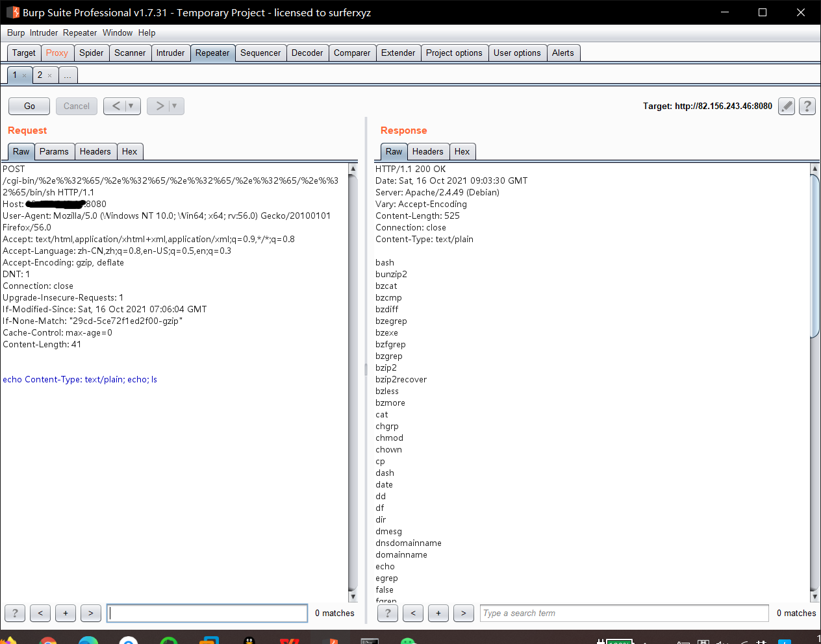Viewport: 821px width, 644px height.
Task: Go forward in request history
Action: coord(159,106)
